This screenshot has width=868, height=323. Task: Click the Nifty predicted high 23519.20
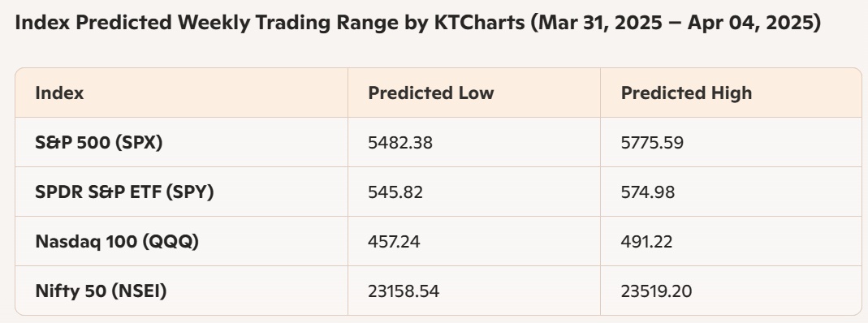click(657, 291)
